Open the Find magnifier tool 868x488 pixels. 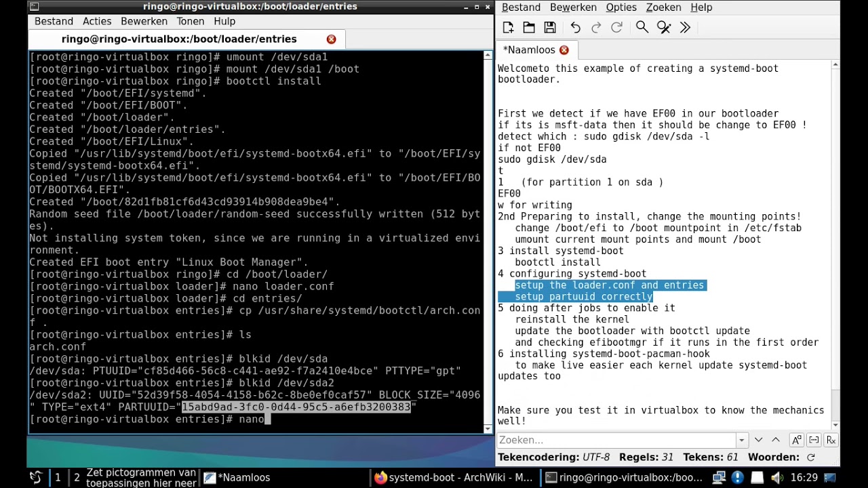point(642,27)
